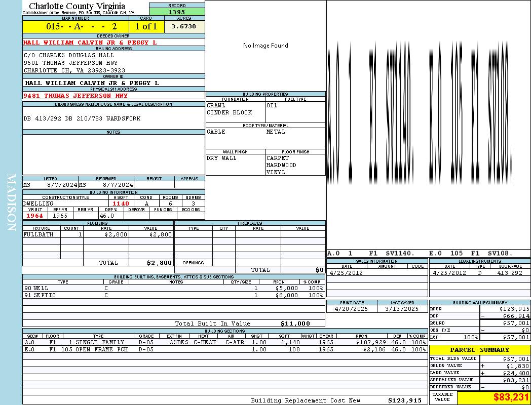Click the empty Notes box

coord(113,154)
